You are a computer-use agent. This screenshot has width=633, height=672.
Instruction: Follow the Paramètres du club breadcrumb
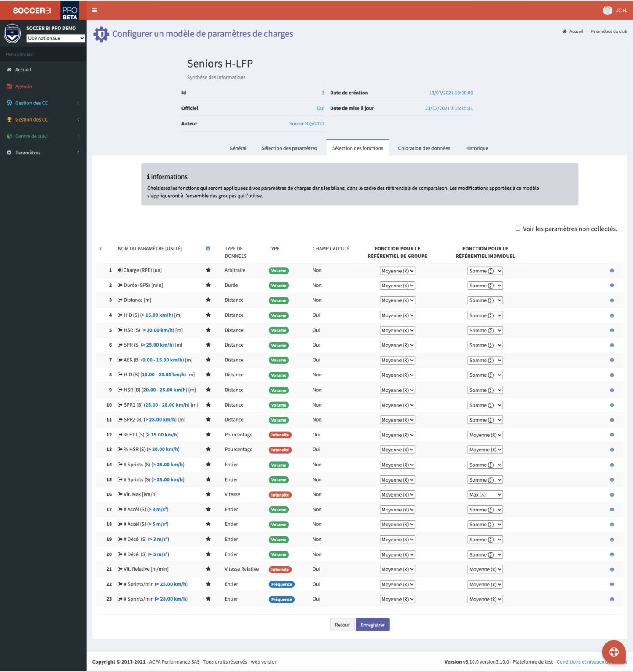[609, 32]
